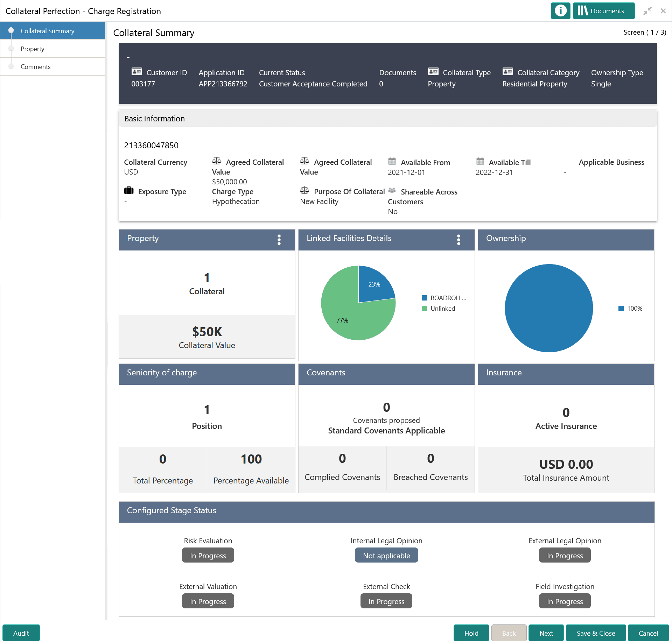The width and height of the screenshot is (672, 643).
Task: Click Collateral Type card icon
Action: 433,72
